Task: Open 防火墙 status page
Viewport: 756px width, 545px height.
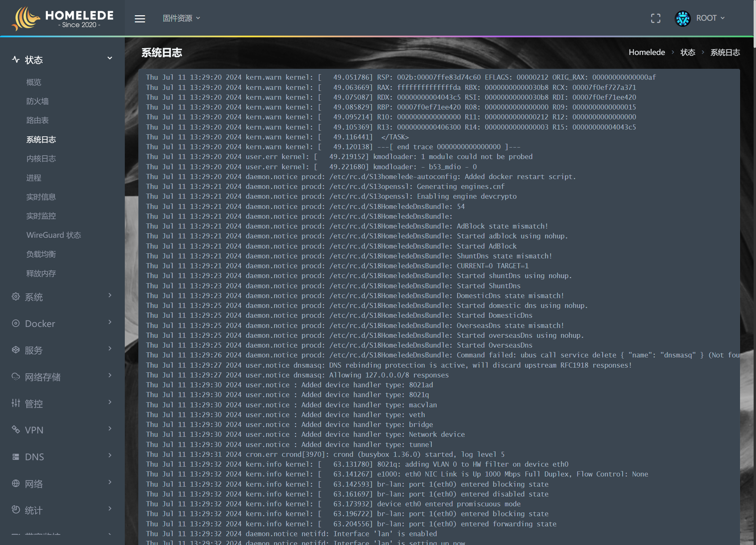Action: (37, 101)
